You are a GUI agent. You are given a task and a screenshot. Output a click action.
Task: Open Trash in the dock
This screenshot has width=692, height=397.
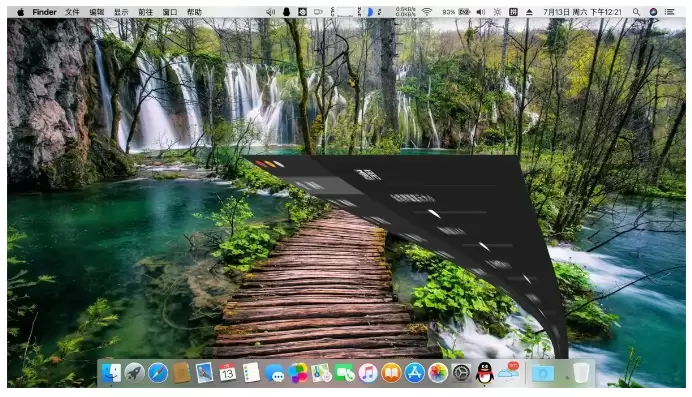click(x=581, y=373)
